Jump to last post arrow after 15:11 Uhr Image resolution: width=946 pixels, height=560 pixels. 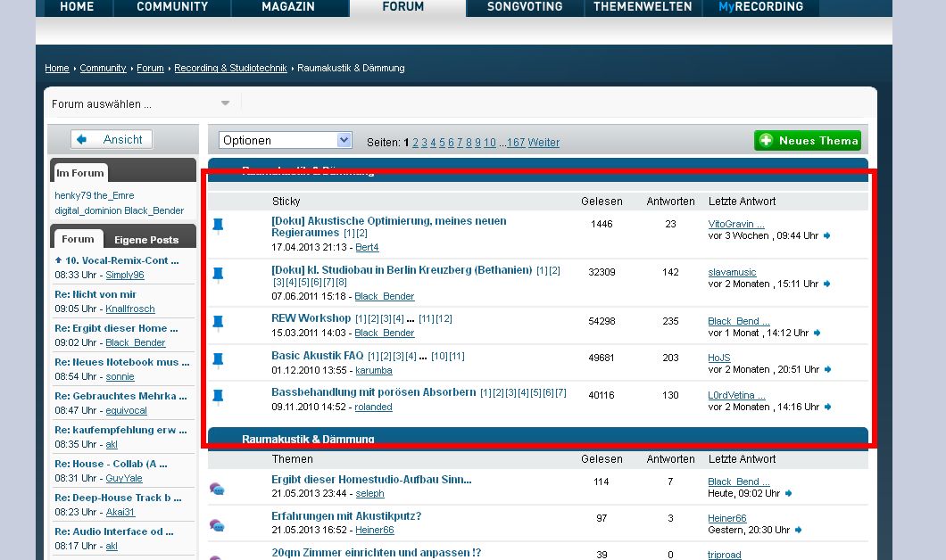click(827, 284)
